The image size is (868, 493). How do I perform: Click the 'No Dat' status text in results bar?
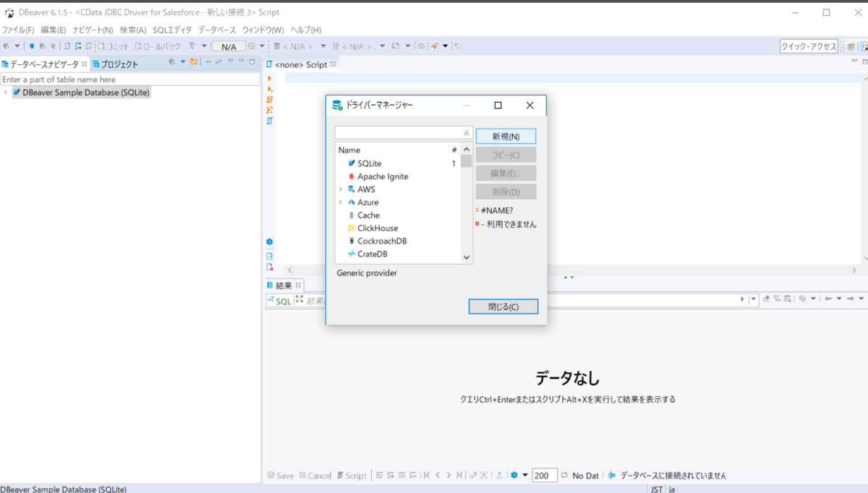[586, 475]
